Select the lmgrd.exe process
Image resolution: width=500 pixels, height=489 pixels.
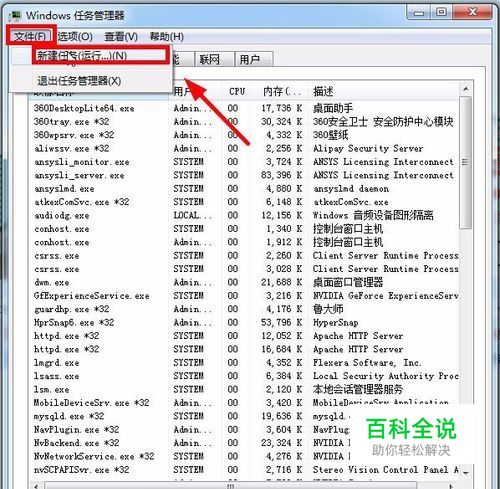click(57, 363)
